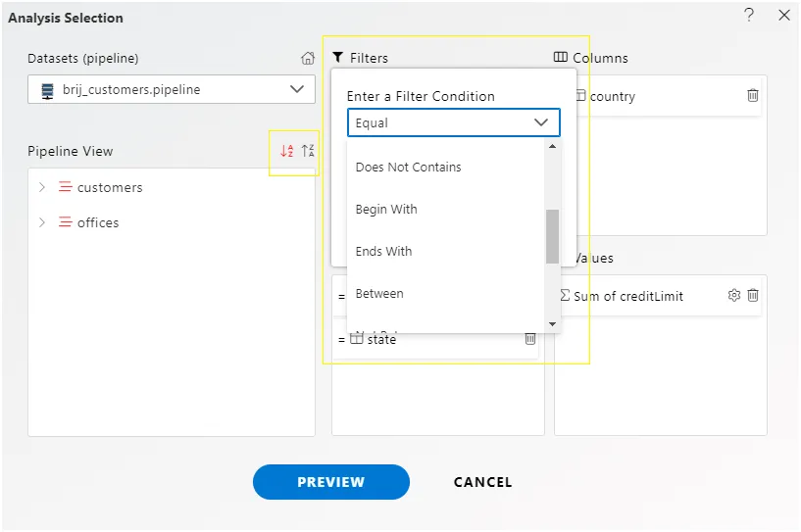Expand the offices tree node

(x=42, y=222)
